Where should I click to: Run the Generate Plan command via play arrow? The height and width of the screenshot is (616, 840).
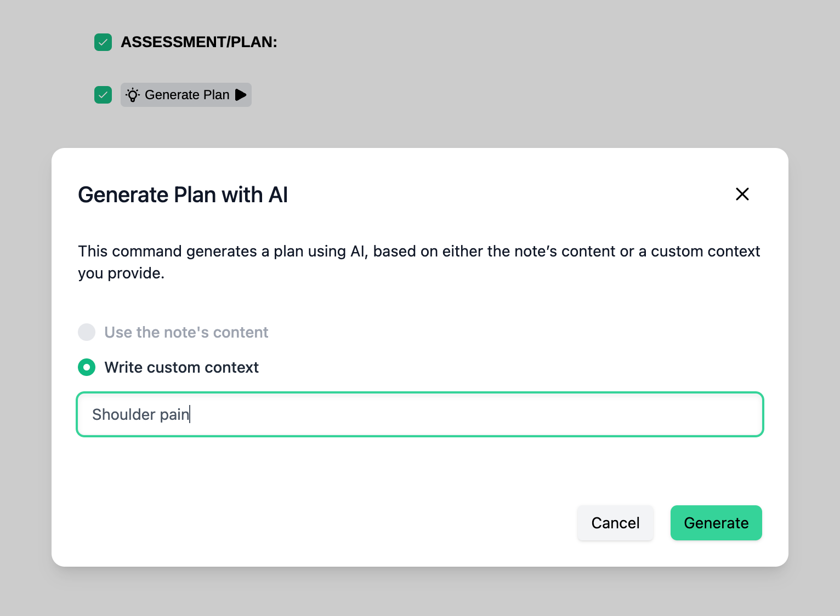[240, 95]
